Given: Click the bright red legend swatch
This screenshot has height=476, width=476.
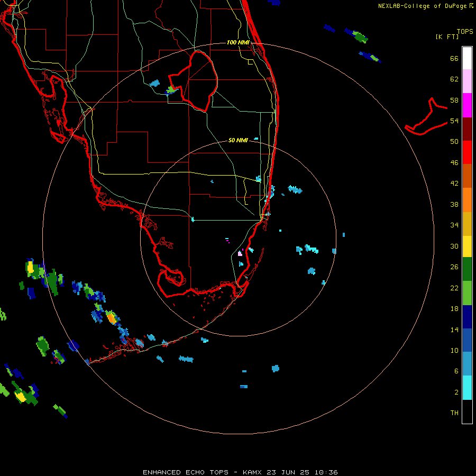Looking at the screenshot, I should pyautogui.click(x=467, y=152).
